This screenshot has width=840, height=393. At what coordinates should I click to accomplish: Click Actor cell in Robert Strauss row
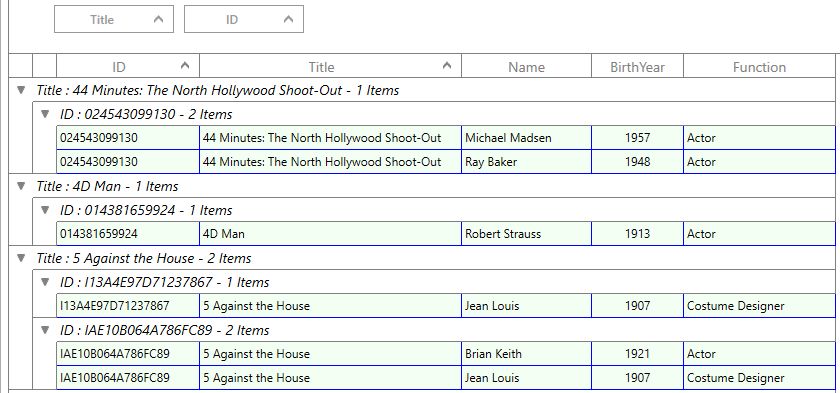[759, 233]
